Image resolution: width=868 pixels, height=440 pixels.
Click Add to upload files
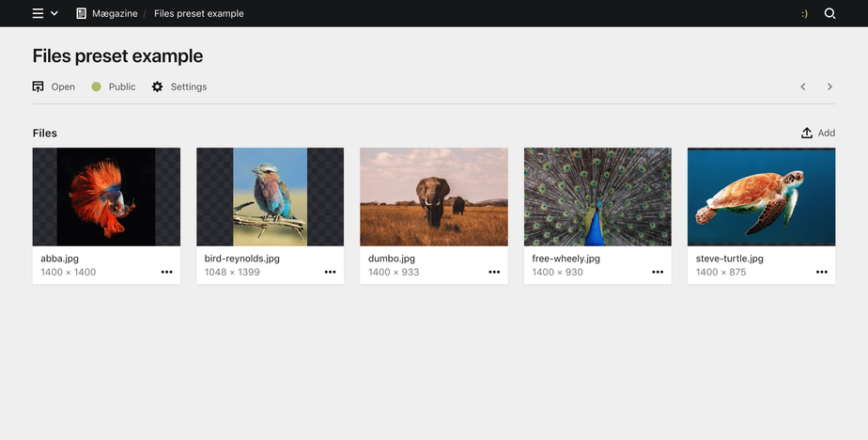click(x=817, y=133)
